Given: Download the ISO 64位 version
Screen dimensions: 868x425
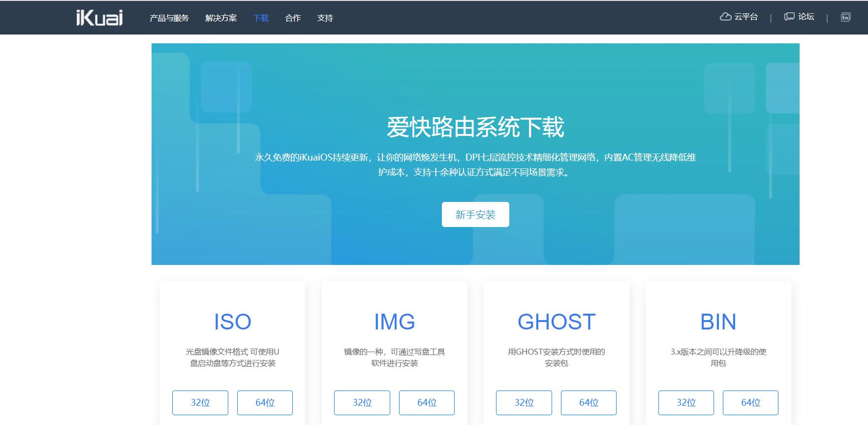Looking at the screenshot, I should point(265,403).
